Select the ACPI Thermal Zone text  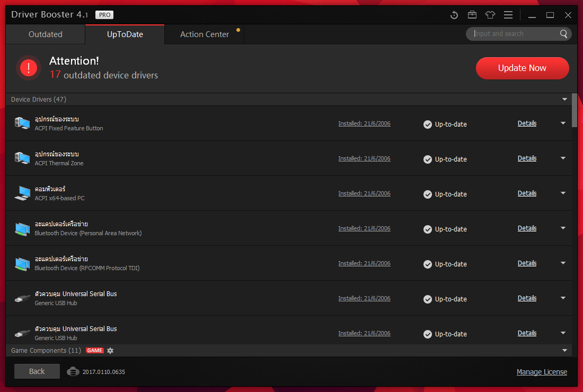pyautogui.click(x=59, y=163)
